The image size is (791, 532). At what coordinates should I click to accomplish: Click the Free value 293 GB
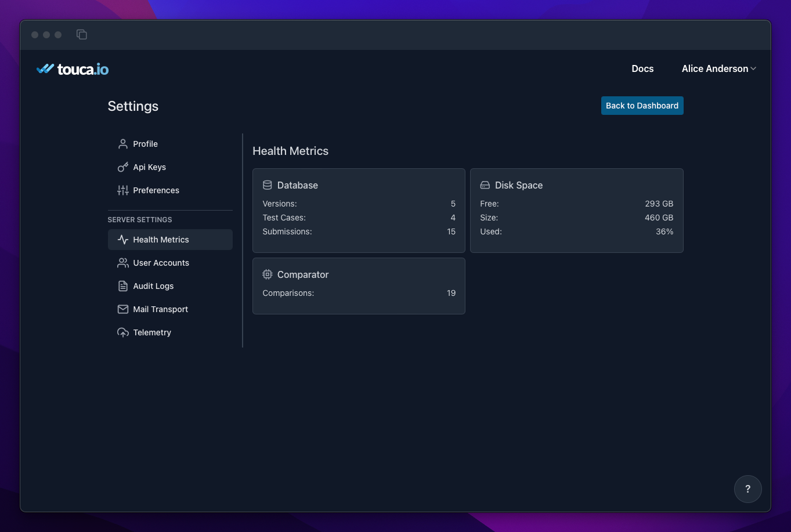(x=659, y=204)
